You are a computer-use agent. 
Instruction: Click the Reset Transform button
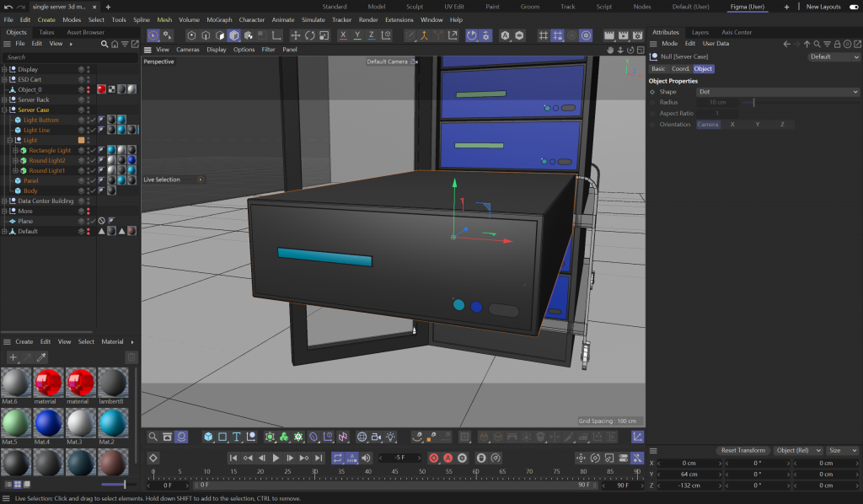pos(742,450)
